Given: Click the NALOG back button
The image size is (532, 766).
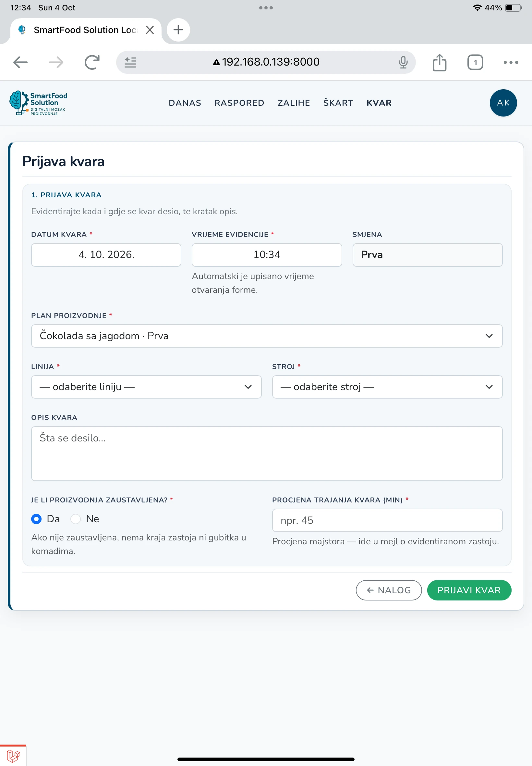Looking at the screenshot, I should pos(389,590).
